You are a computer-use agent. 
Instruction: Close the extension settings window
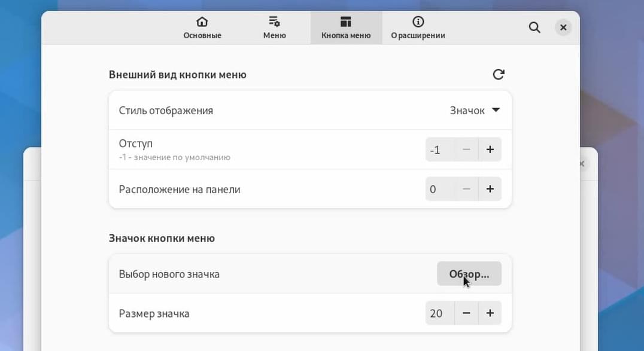[x=563, y=28]
